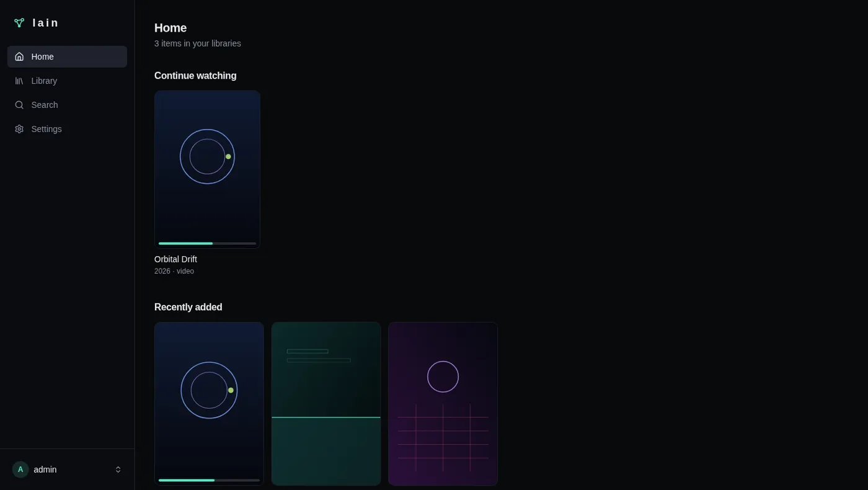Click the Library books icon

[19, 81]
